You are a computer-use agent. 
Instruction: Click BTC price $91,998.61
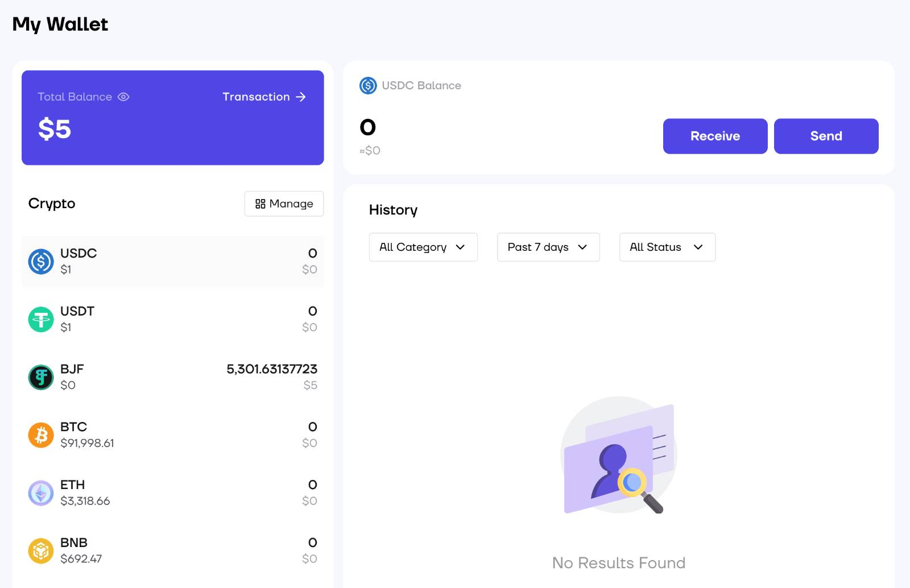[x=87, y=443]
